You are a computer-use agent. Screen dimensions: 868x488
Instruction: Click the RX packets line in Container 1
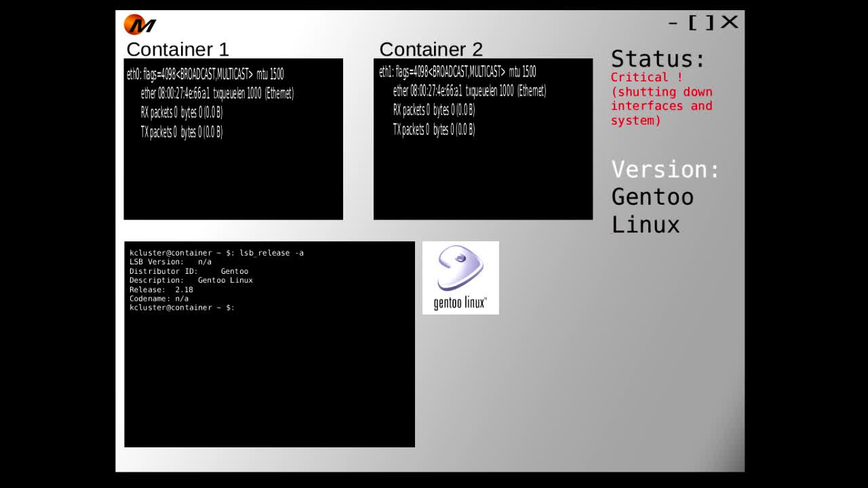(181, 113)
